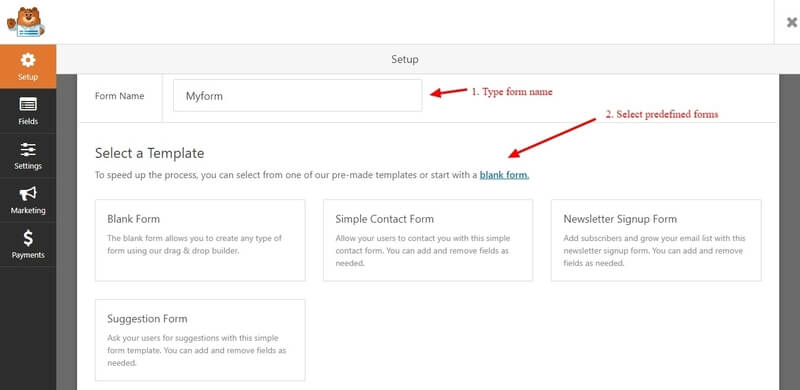Open the Settings sliders panel in sidebar

(x=28, y=155)
